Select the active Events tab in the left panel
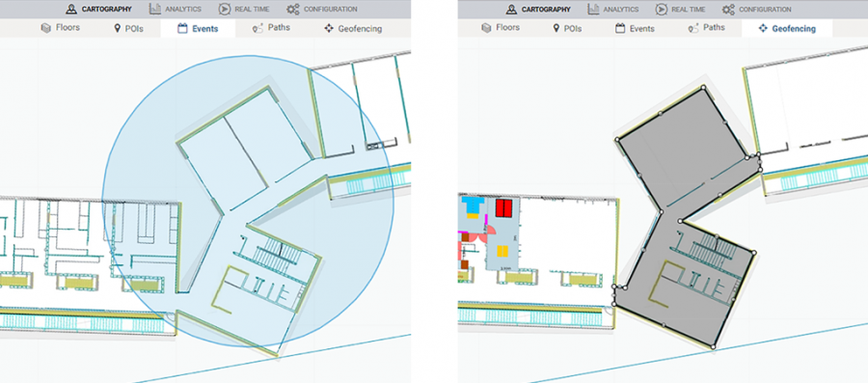The height and width of the screenshot is (383, 868). click(198, 29)
